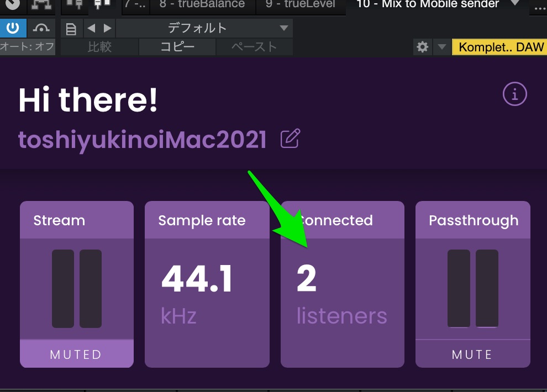The width and height of the screenshot is (547, 392).
Task: Toggle the Stream MUTED button
Action: (x=76, y=354)
